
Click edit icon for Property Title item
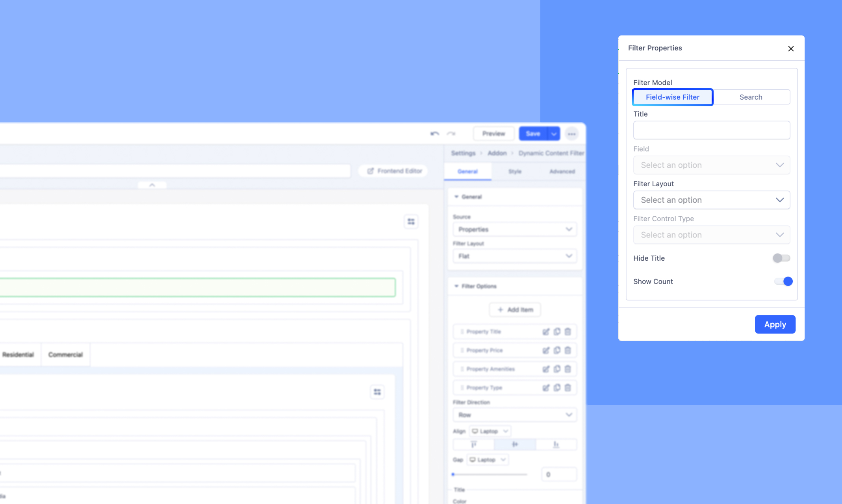click(x=546, y=332)
